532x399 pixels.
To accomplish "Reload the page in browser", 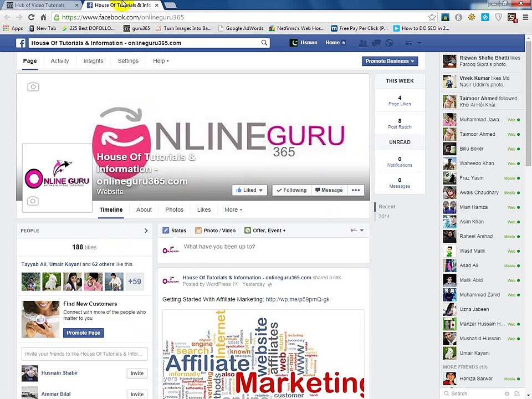I will (x=31, y=17).
